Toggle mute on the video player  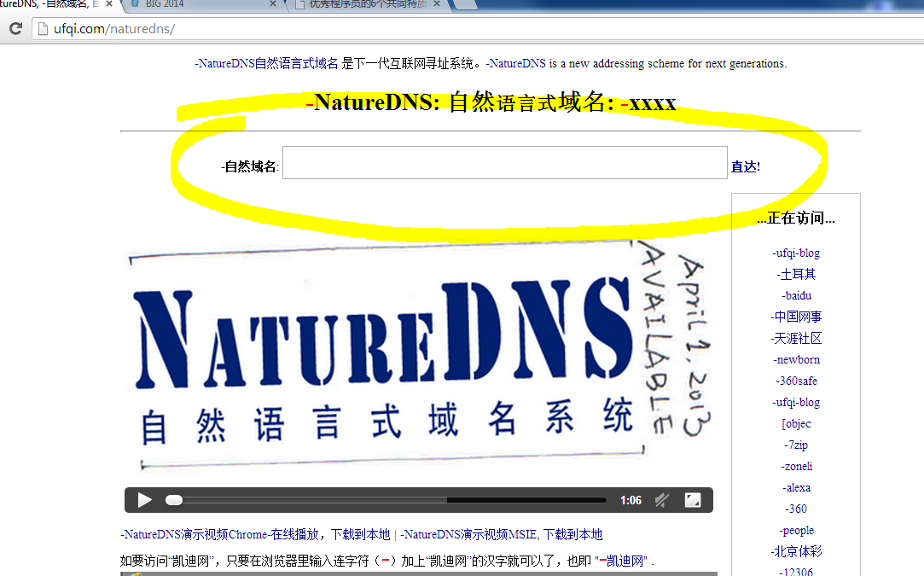click(x=661, y=500)
